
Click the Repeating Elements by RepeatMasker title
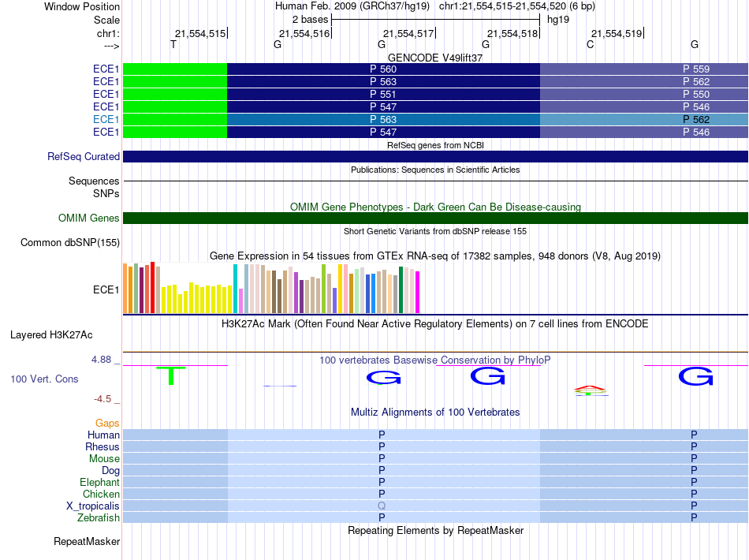coord(436,531)
